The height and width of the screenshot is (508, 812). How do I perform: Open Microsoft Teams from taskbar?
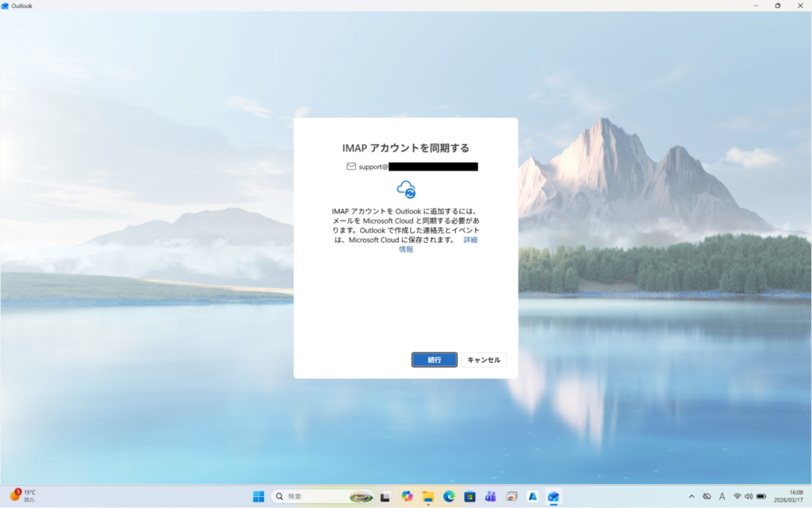(490, 496)
